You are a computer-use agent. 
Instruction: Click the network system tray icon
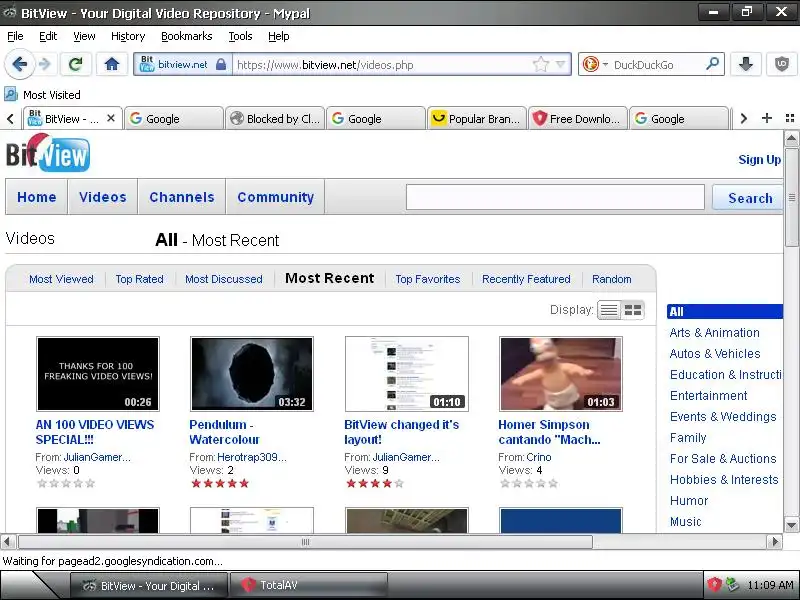(x=732, y=585)
